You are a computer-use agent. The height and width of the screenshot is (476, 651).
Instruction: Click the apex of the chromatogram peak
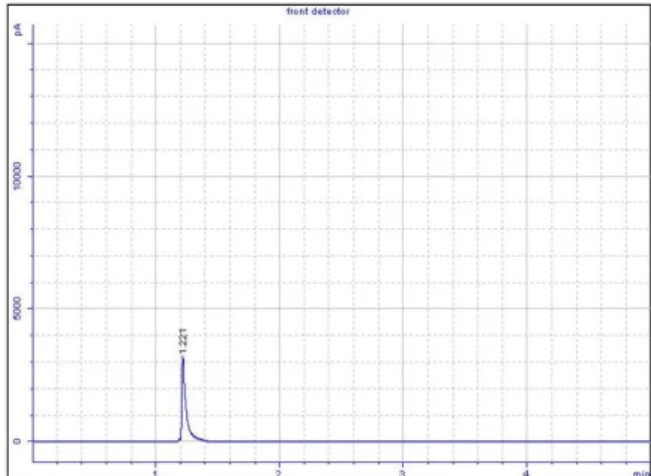(182, 358)
